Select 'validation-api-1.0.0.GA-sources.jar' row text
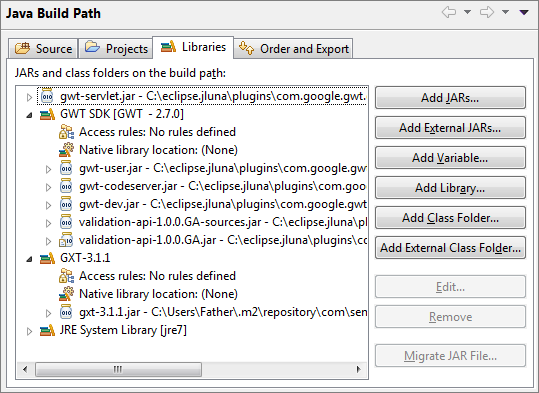539x393 pixels. (223, 222)
